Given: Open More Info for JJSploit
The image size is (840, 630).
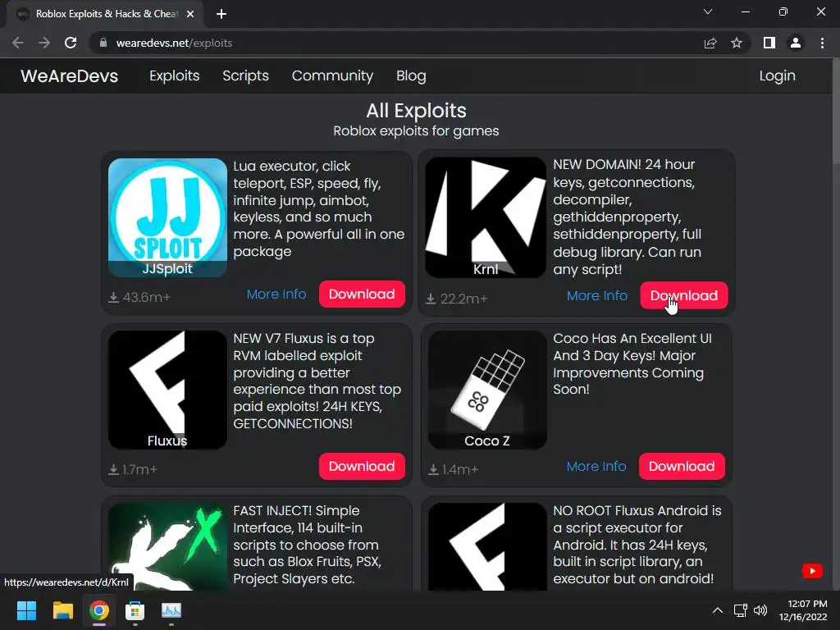Looking at the screenshot, I should click(276, 294).
